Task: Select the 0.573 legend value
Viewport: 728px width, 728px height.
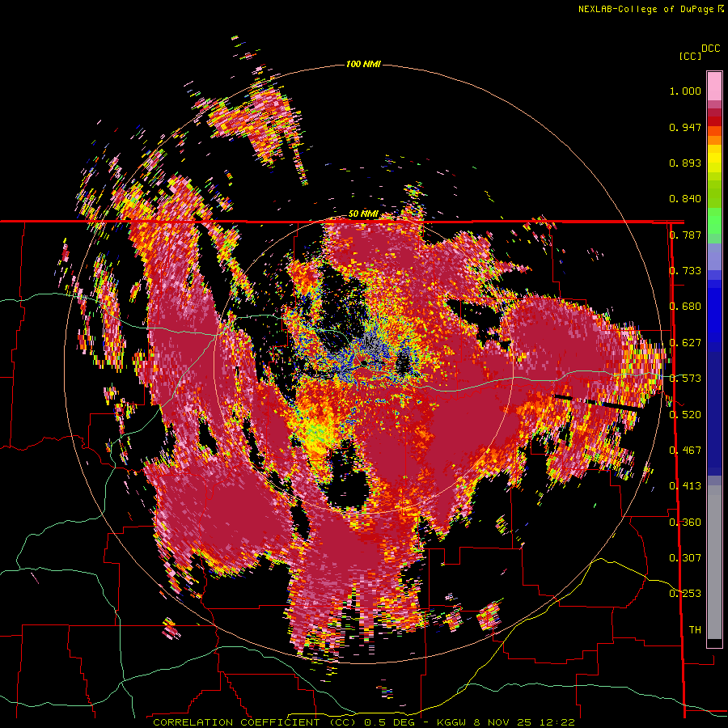Action: coord(685,379)
